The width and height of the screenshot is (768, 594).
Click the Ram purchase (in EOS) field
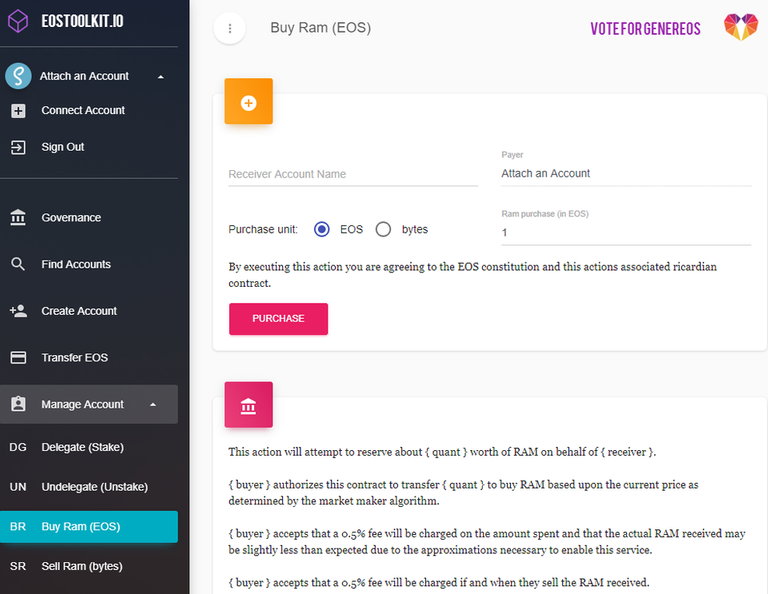(x=626, y=233)
